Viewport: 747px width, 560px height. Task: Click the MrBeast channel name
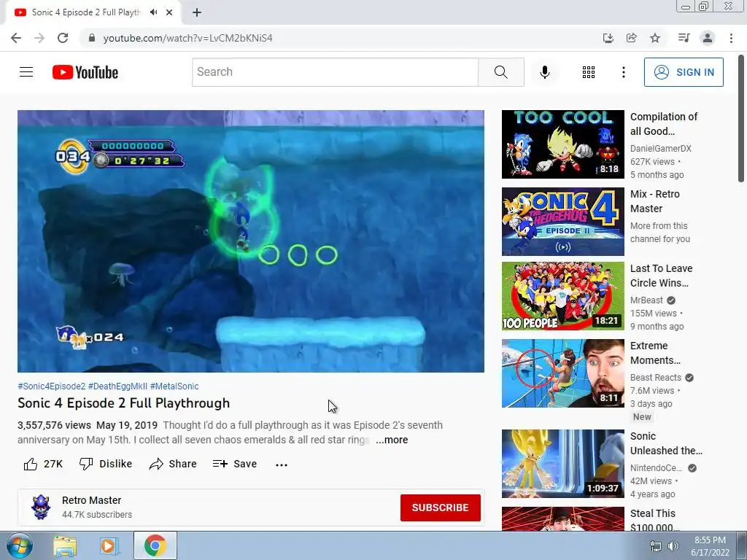tap(646, 300)
